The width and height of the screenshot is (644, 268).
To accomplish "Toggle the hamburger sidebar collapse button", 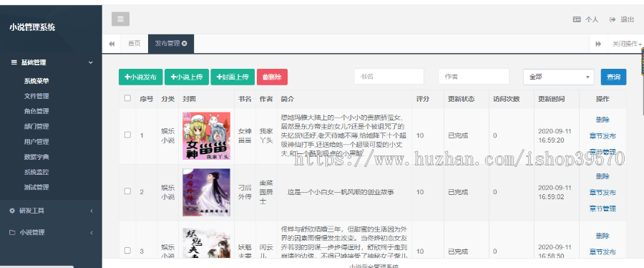I will [120, 19].
